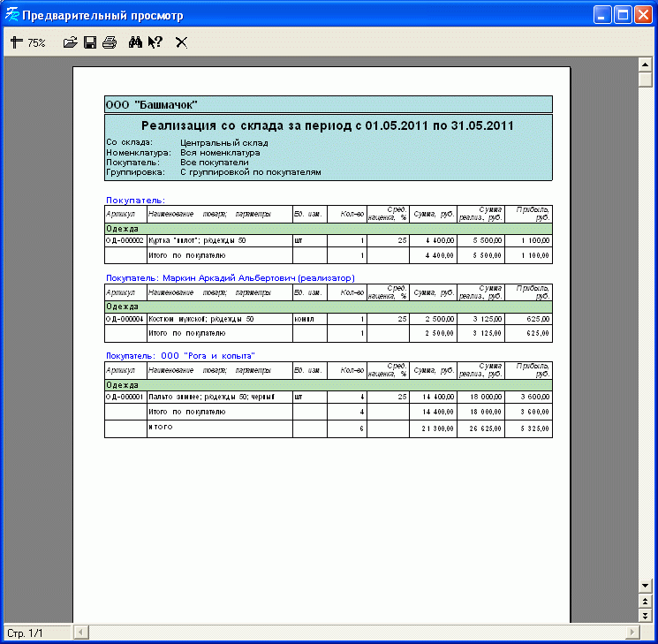
Task: Click the page indicator Стр. 1/1
Action: point(26,633)
